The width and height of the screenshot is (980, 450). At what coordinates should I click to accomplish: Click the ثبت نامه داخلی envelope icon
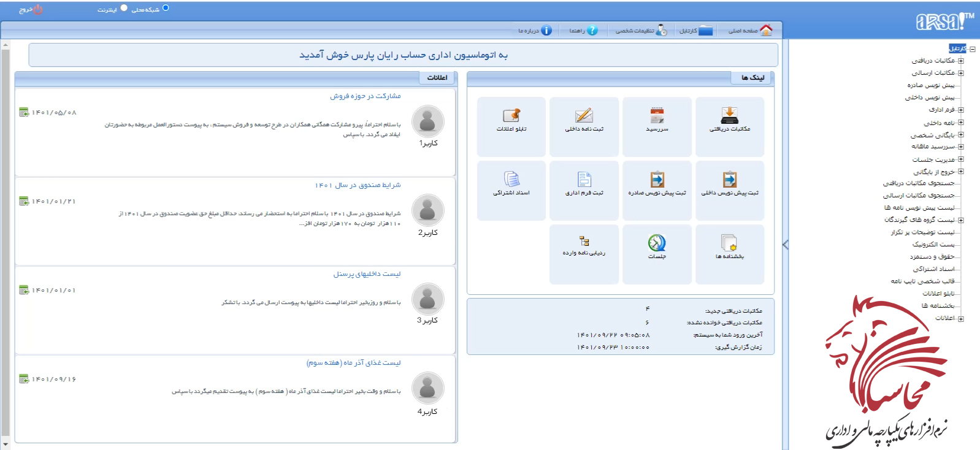coord(584,115)
